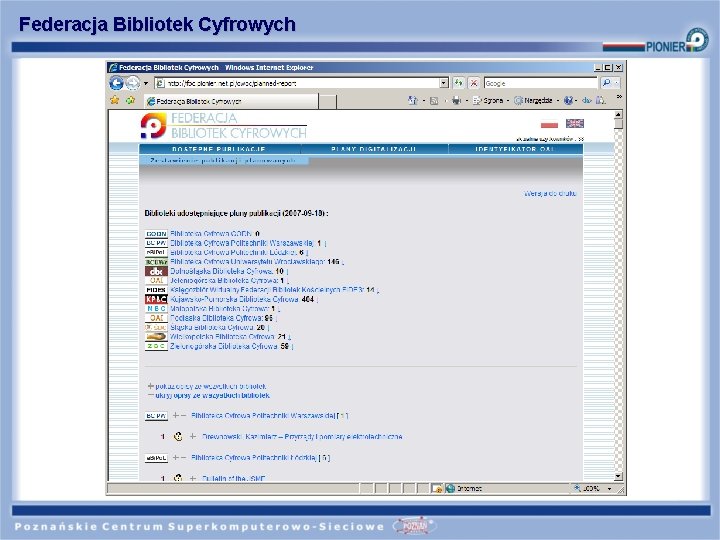Image resolution: width=720 pixels, height=540 pixels.
Task: Click the Internet zone globe in status bar
Action: click(450, 488)
